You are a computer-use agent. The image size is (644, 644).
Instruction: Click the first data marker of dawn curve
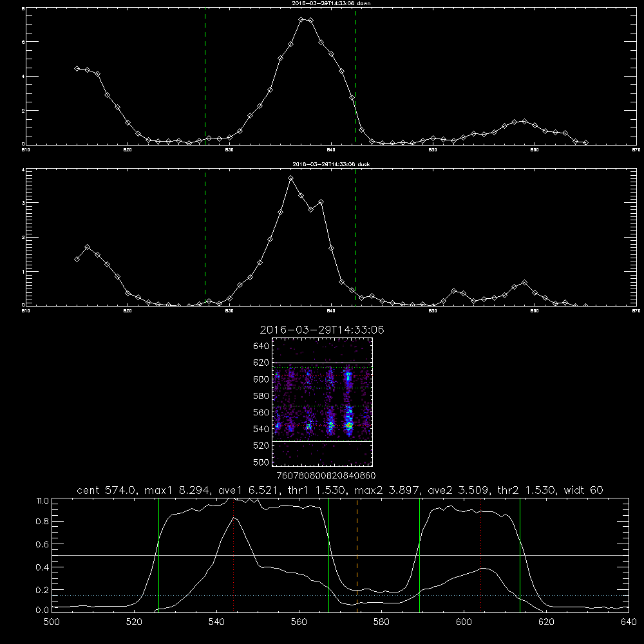point(77,69)
